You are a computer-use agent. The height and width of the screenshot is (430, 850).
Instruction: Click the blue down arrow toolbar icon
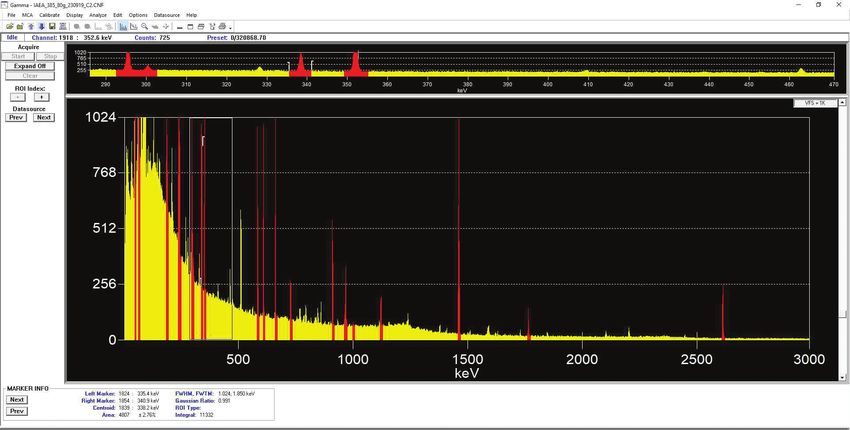41,26
